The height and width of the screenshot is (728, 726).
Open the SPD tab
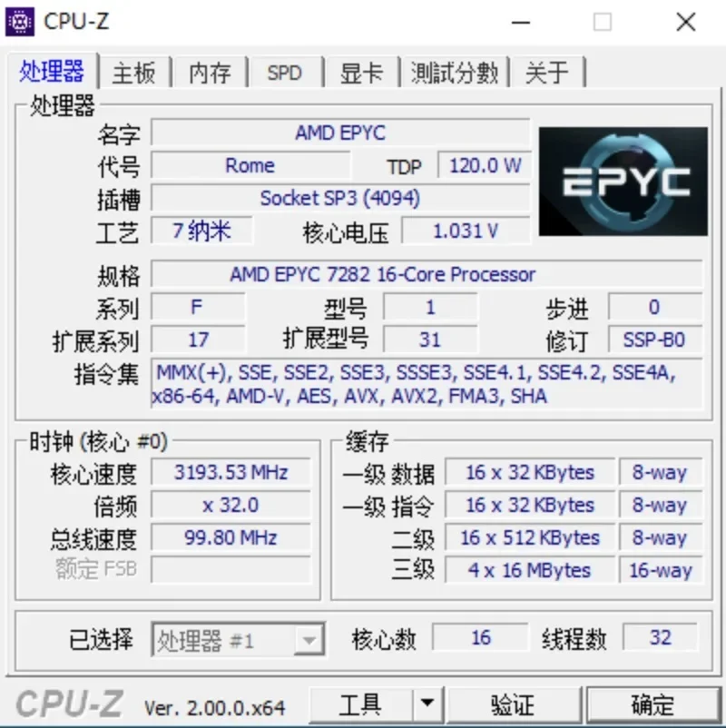pos(285,73)
